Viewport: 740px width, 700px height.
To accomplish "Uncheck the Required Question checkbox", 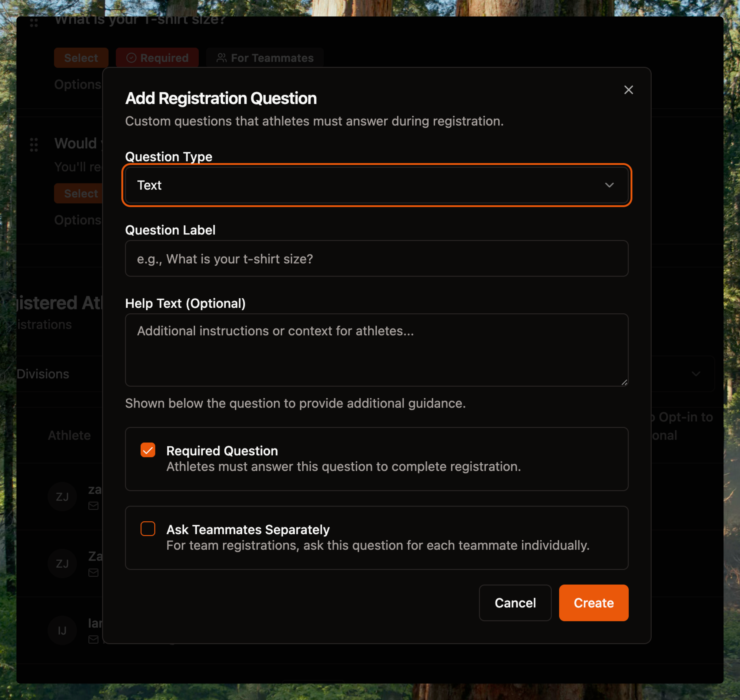I will 148,450.
